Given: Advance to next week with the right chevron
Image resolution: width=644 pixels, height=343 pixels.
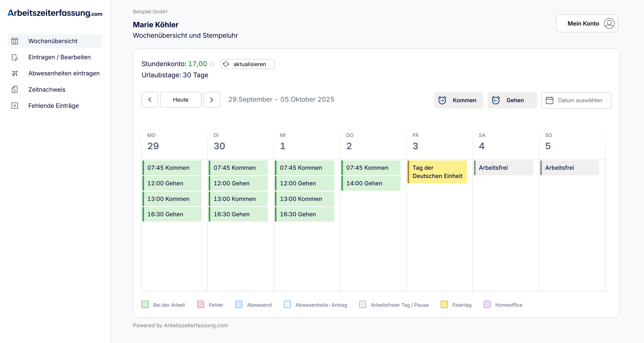Looking at the screenshot, I should coord(212,99).
